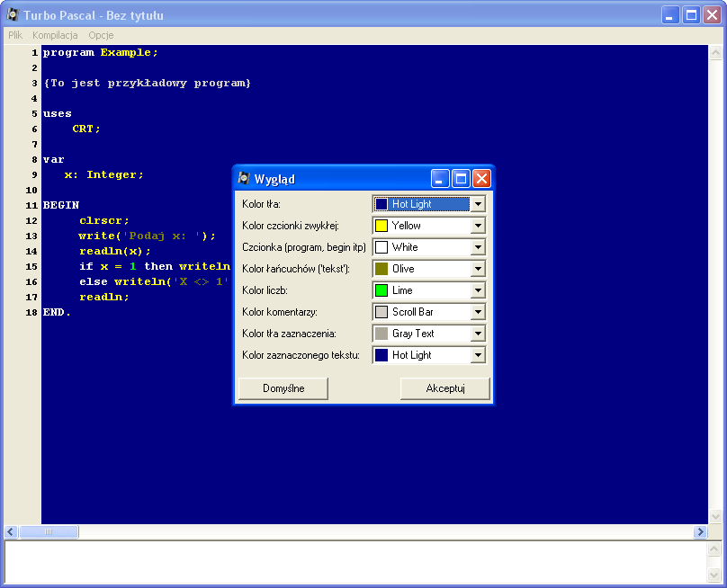
Task: Click inside the bottom output pane
Action: coord(355,562)
